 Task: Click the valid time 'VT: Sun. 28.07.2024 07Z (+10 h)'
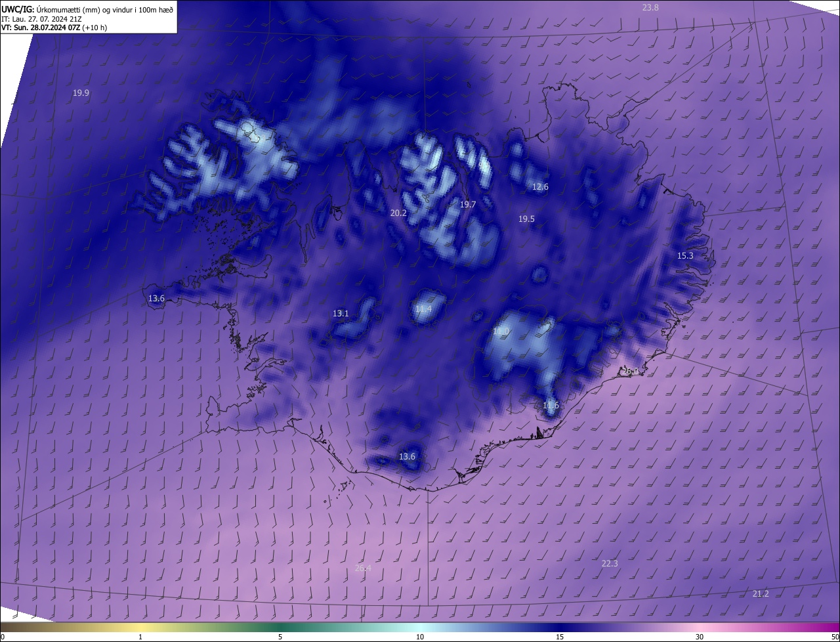click(54, 28)
